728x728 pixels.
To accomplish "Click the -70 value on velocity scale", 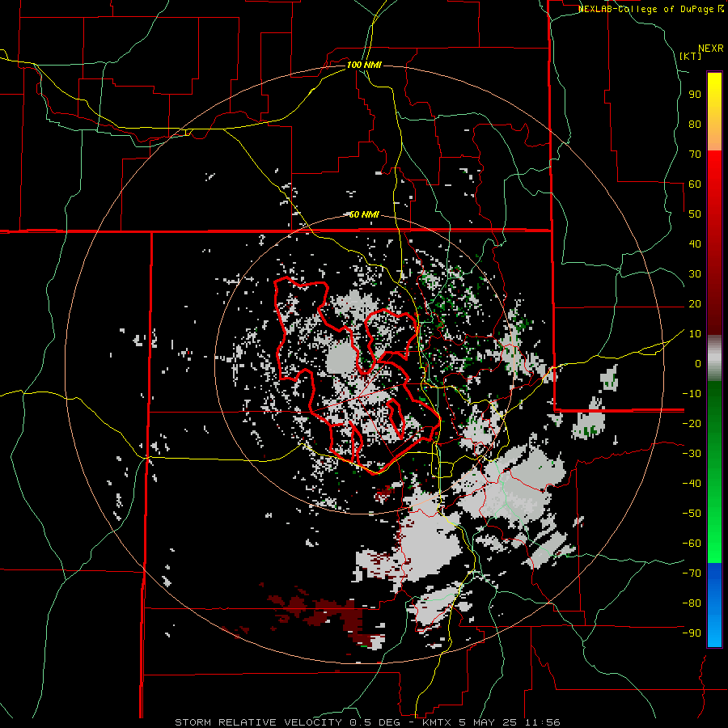I will point(692,573).
